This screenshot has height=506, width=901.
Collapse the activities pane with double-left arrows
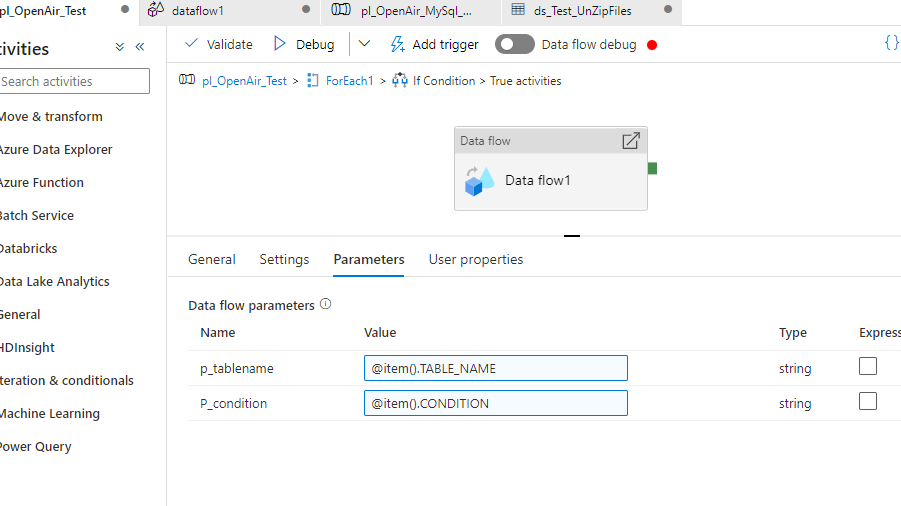coord(140,47)
